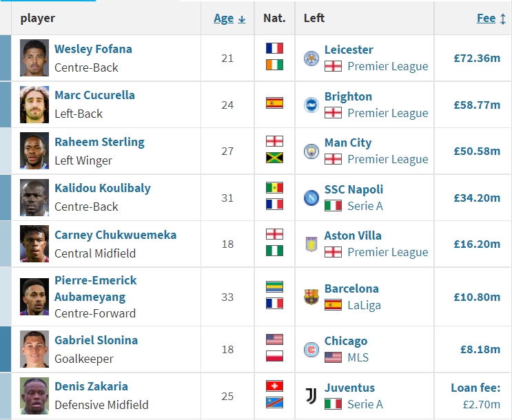
Task: Click the Aston Villa crest icon
Action: pyautogui.click(x=311, y=244)
